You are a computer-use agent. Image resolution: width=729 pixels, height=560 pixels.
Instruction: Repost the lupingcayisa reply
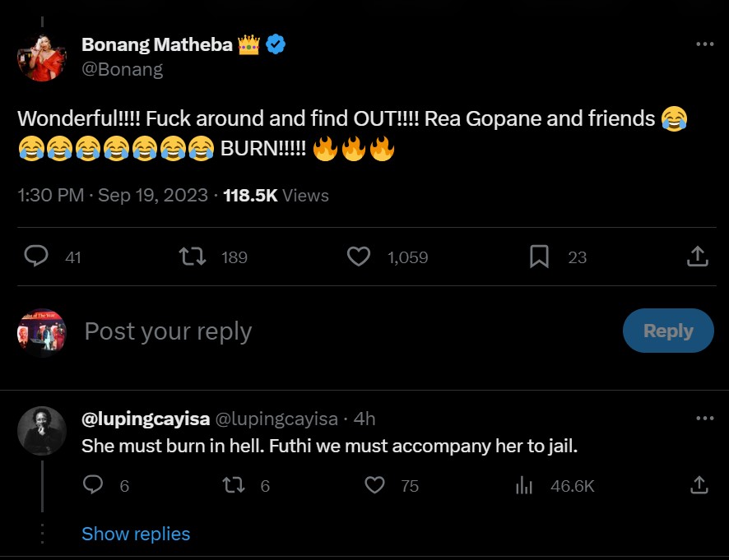coord(234,485)
